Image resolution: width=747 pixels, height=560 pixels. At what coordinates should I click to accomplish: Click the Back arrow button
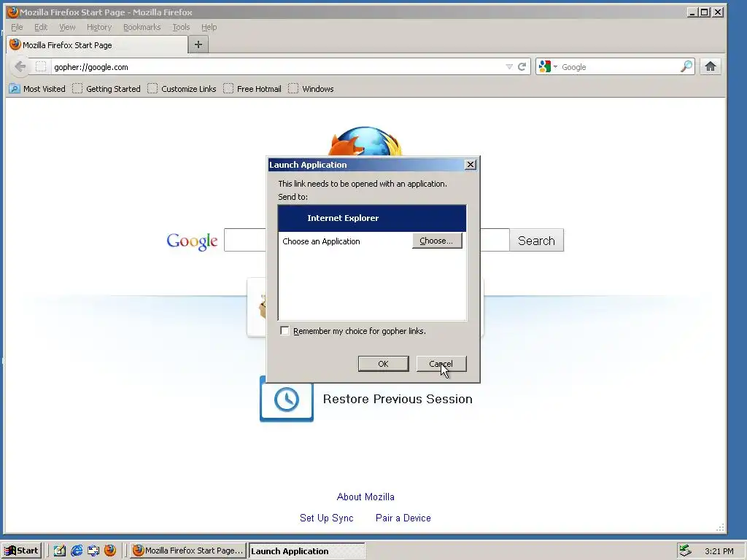click(20, 66)
